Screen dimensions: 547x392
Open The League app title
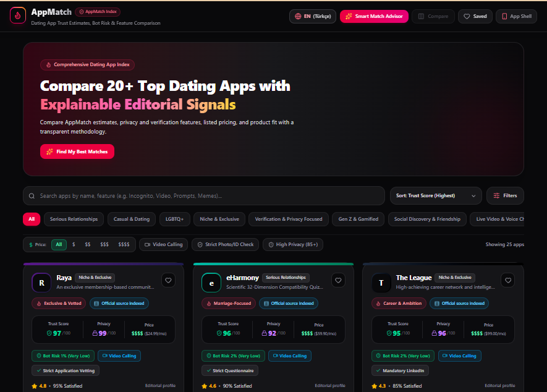click(413, 278)
